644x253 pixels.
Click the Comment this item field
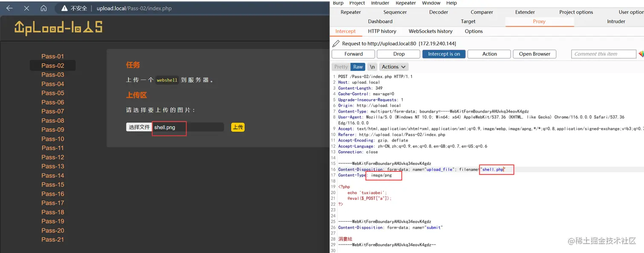604,54
